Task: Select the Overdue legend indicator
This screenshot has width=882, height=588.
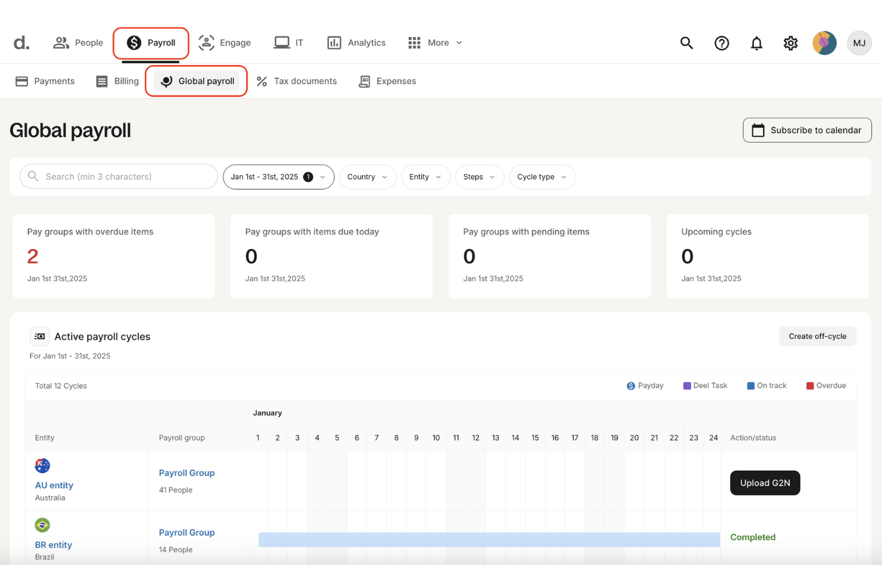Action: click(809, 385)
